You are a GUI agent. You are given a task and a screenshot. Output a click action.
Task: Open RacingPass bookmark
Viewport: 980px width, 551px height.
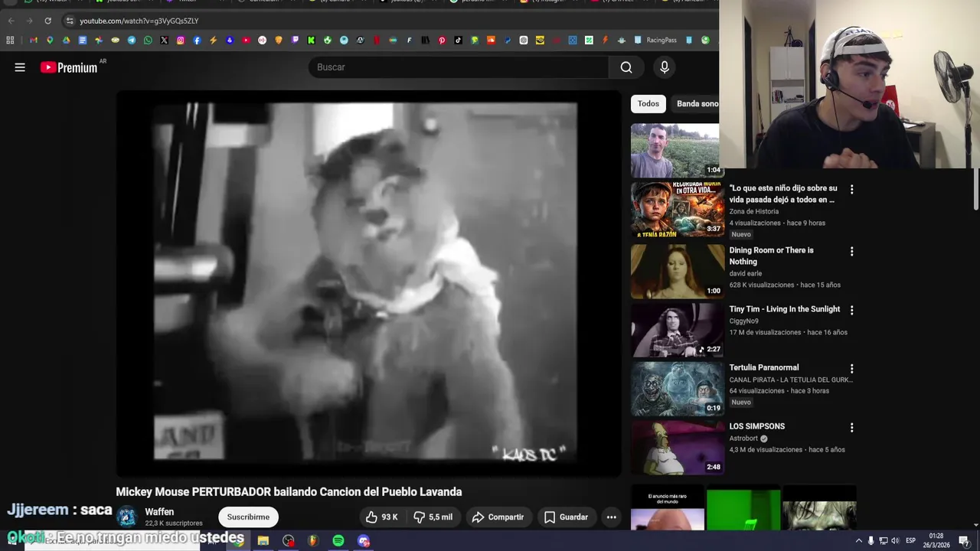click(x=655, y=40)
